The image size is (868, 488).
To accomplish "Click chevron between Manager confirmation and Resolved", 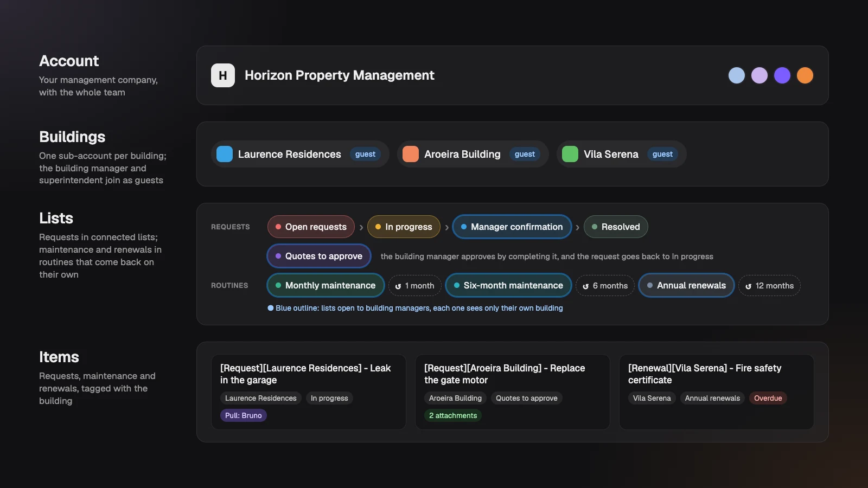I will pos(577,227).
